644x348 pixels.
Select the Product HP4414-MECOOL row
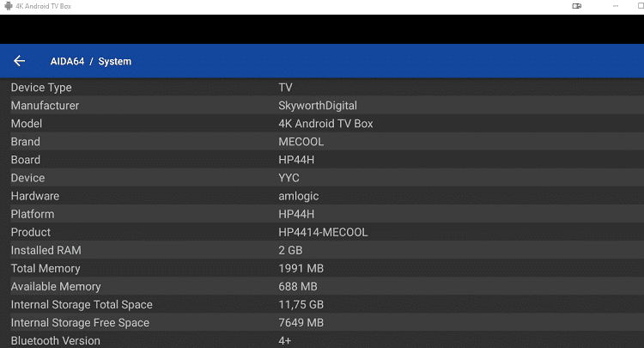[x=322, y=232]
